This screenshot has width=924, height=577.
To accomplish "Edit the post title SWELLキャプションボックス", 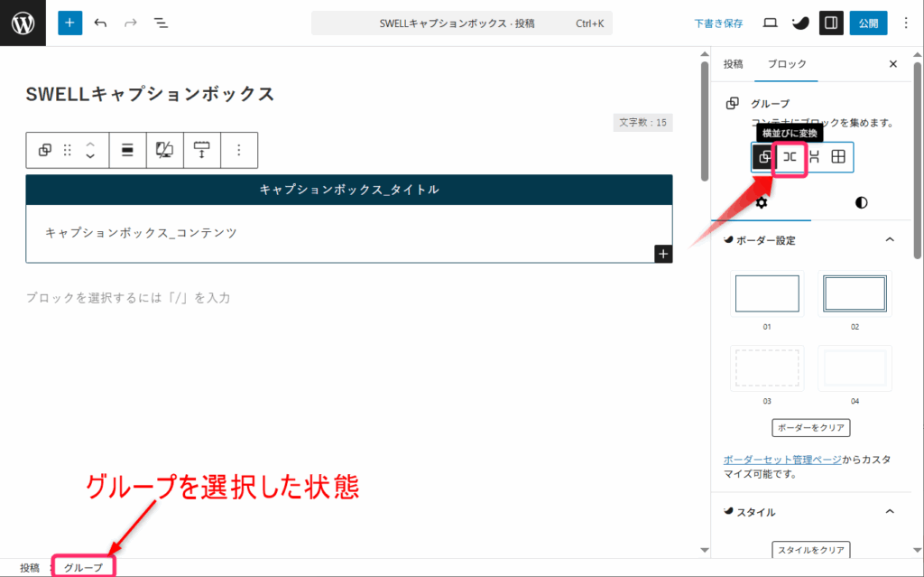I will (x=151, y=94).
